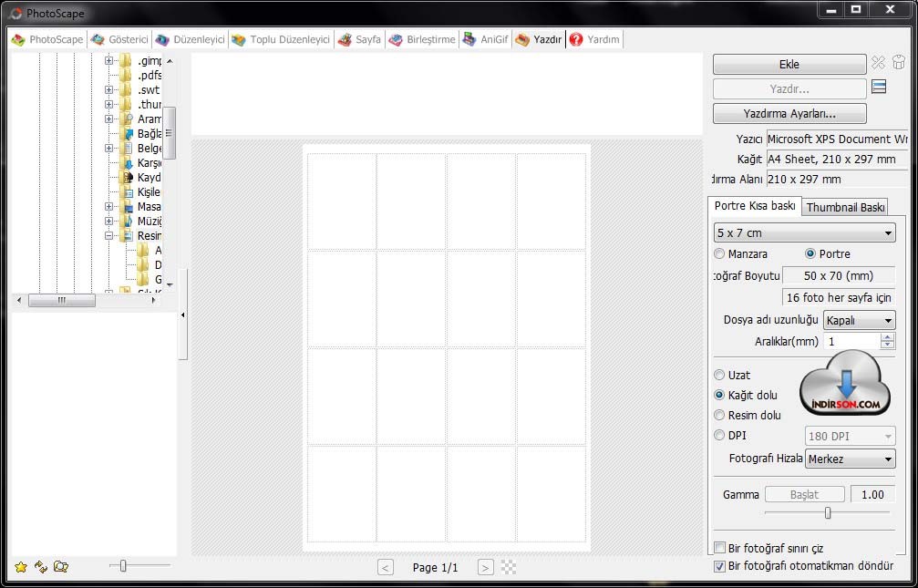Switch to the Gösterici tab
Image resolution: width=918 pixels, height=588 pixels.
coord(119,40)
